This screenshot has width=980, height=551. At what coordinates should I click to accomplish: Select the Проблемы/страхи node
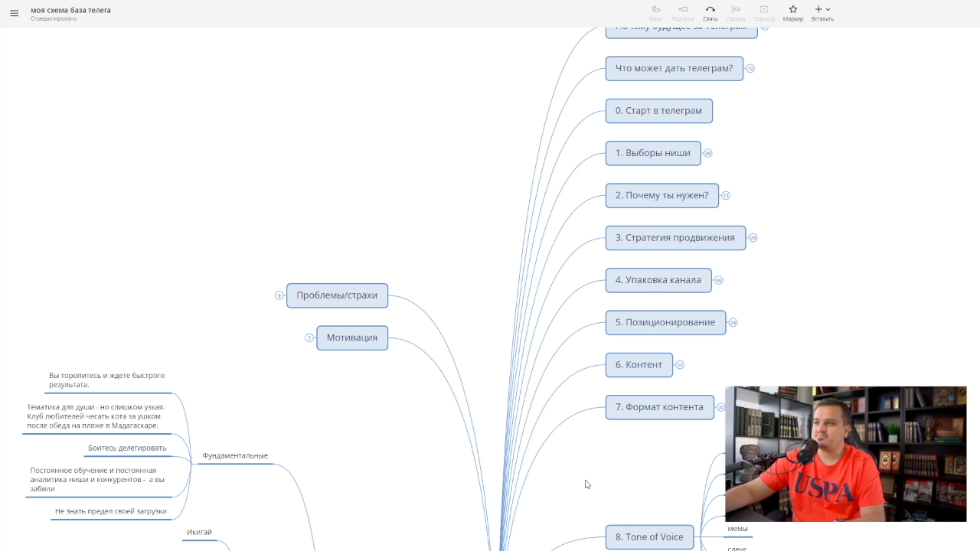pos(337,295)
